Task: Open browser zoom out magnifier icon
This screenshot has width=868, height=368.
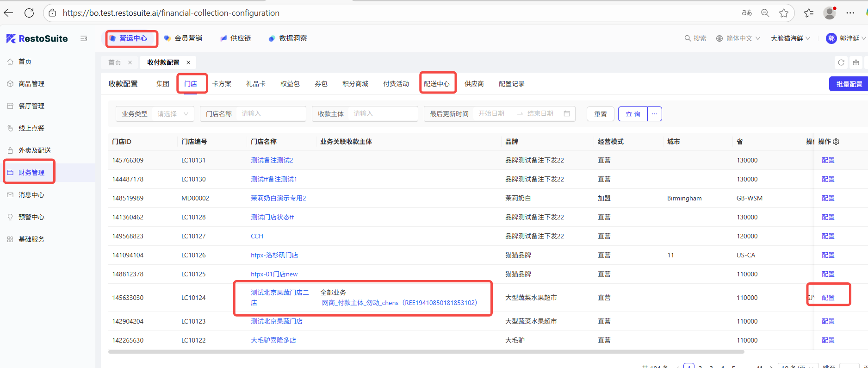Action: click(765, 13)
